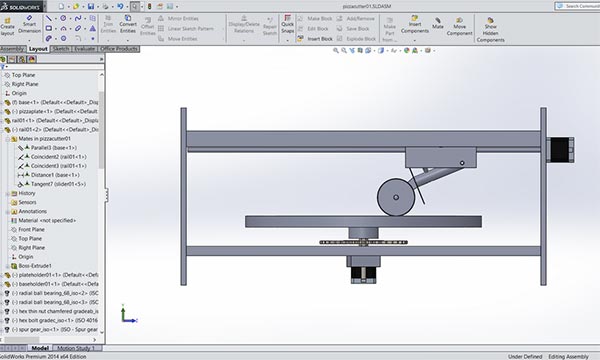600x360 pixels.
Task: Open the Line tool dropdown arrow
Action: coord(55,18)
